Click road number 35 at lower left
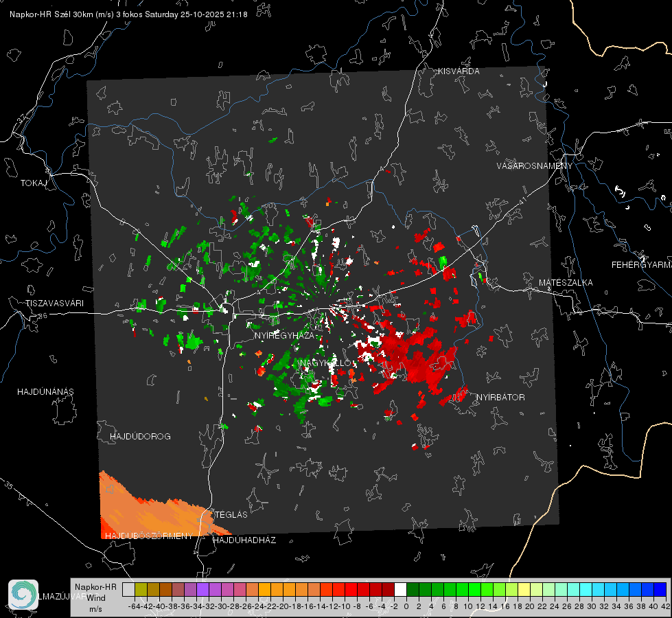This screenshot has width=672, height=618. 8,485
